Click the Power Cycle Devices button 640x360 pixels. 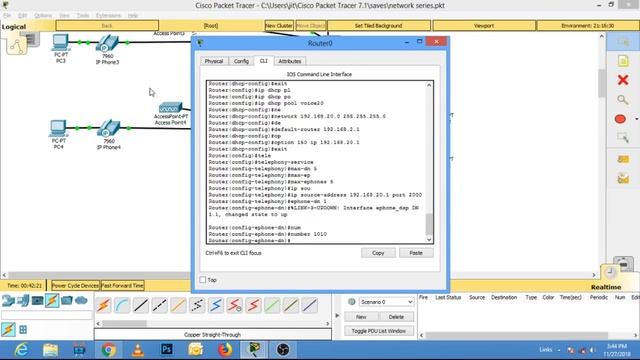tap(75, 286)
